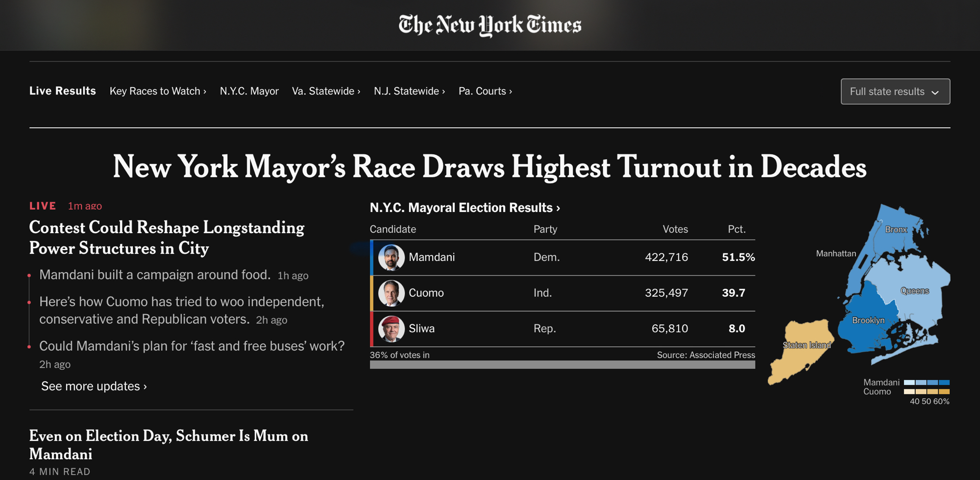Viewport: 980px width, 480px height.
Task: Open Key Races to Watch section
Action: 158,91
